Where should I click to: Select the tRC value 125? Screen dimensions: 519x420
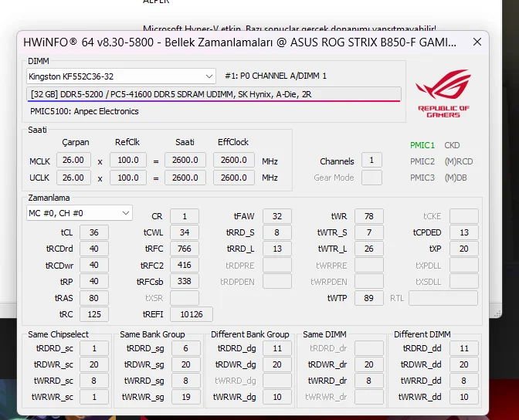(94, 314)
